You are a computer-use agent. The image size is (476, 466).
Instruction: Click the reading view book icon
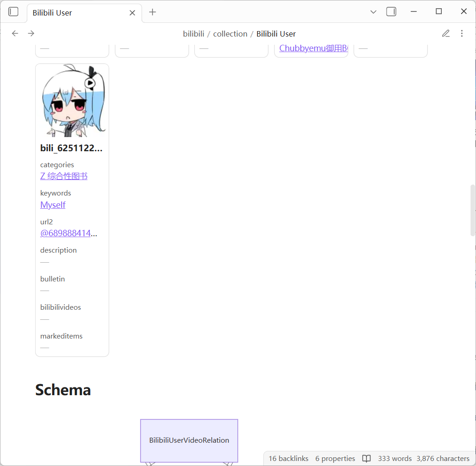click(366, 458)
